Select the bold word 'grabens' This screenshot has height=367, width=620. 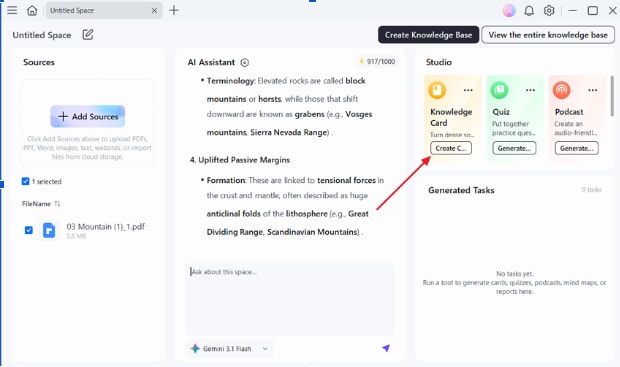309,114
